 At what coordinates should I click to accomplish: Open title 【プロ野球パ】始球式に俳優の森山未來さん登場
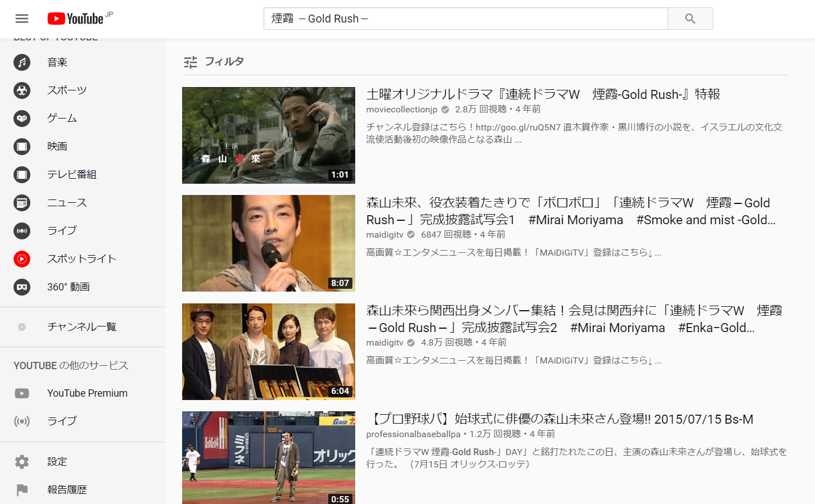point(560,419)
